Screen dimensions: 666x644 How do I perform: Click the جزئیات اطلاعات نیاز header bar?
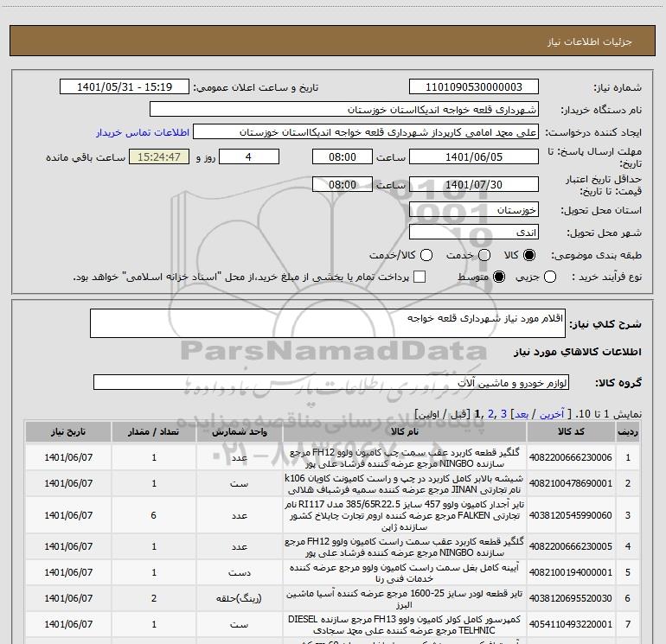pos(333,41)
